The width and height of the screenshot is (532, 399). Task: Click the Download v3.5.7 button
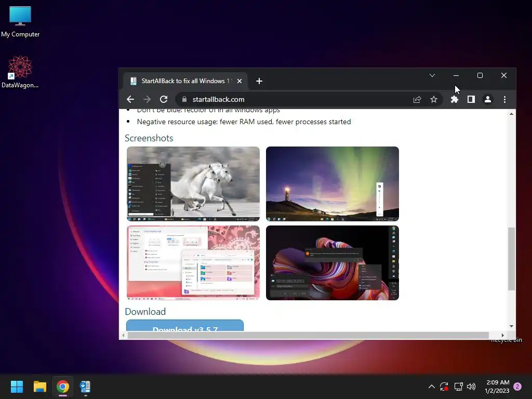[x=185, y=326]
